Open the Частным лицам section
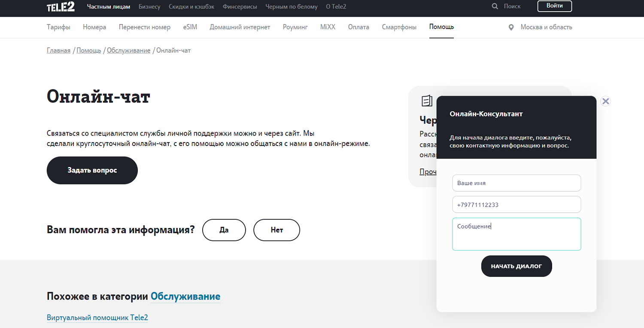644x328 pixels. (109, 6)
